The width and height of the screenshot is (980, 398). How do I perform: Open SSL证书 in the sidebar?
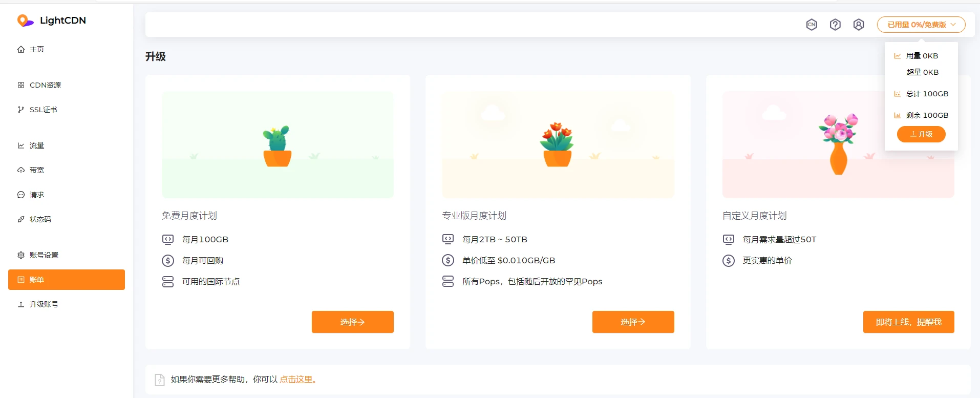(x=43, y=110)
